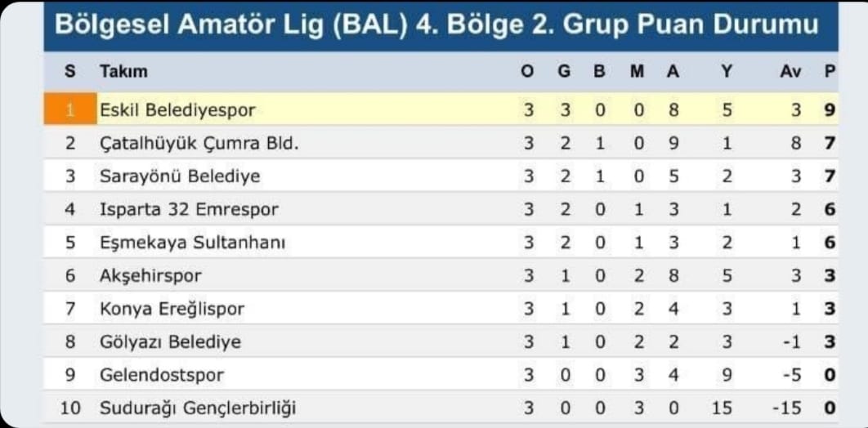This screenshot has width=868, height=428.
Task: Open Çatalhüyük Çumra Bld. team row
Action: click(x=199, y=143)
